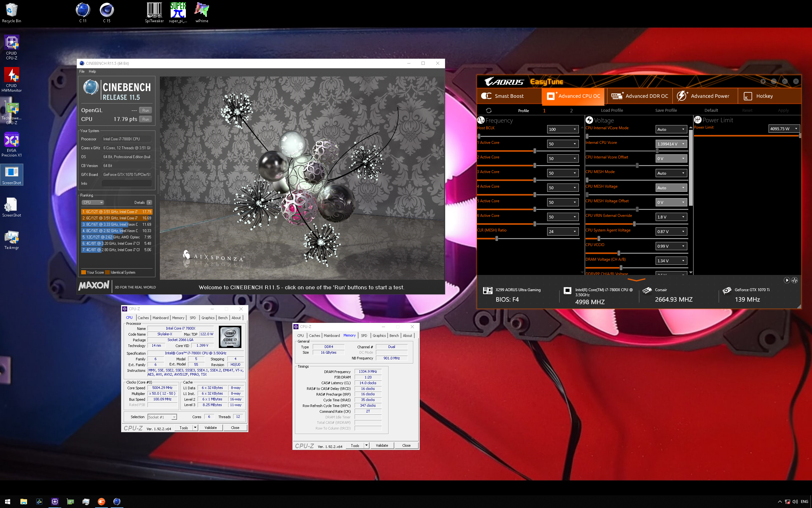The image size is (812, 508).
Task: Show hidden system tray icons
Action: [x=780, y=502]
